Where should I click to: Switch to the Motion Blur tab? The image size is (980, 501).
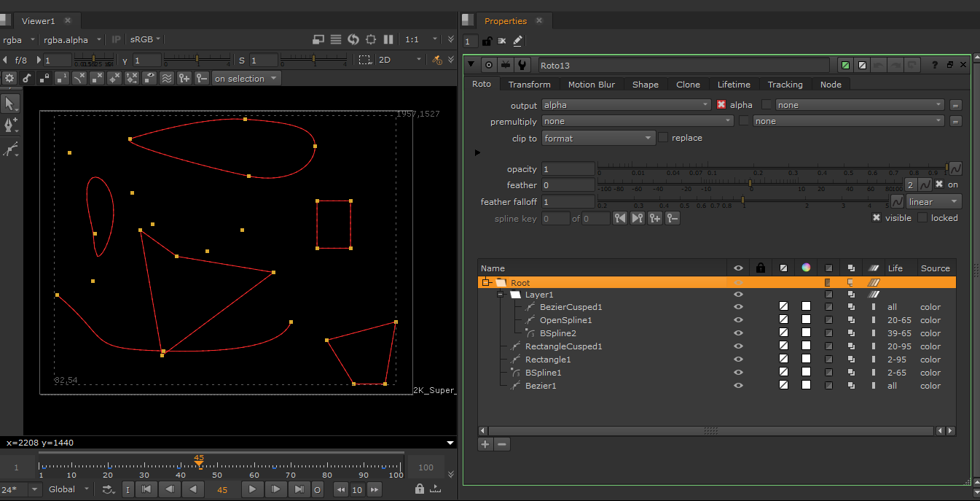pos(591,85)
